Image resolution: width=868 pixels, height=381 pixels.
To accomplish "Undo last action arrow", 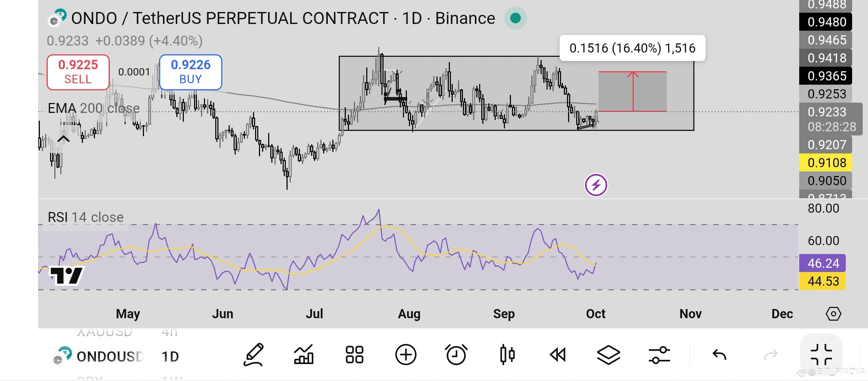I will [719, 355].
